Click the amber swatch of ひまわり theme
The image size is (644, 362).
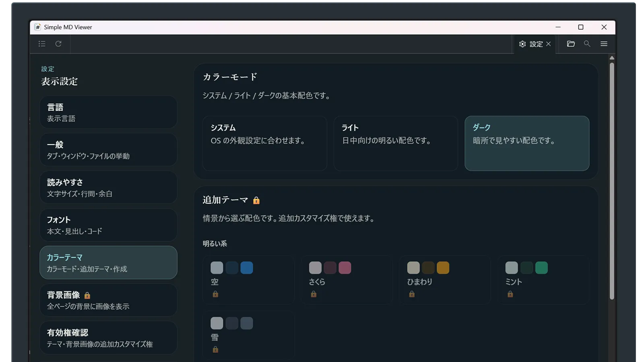pos(443,268)
